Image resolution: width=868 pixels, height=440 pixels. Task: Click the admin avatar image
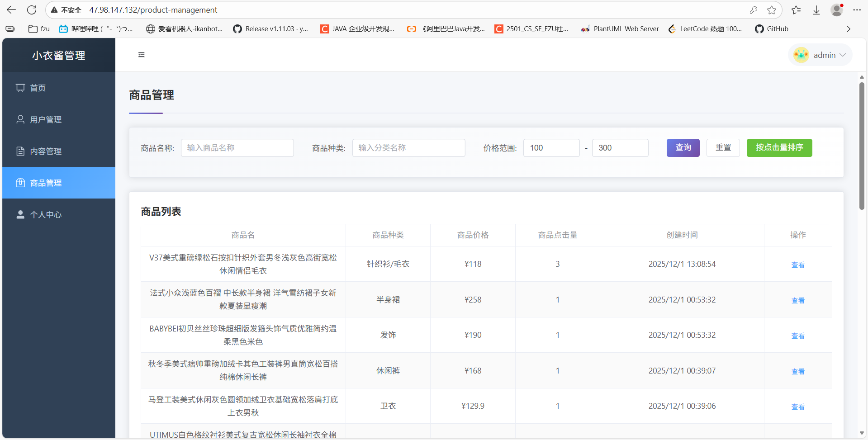coord(801,55)
